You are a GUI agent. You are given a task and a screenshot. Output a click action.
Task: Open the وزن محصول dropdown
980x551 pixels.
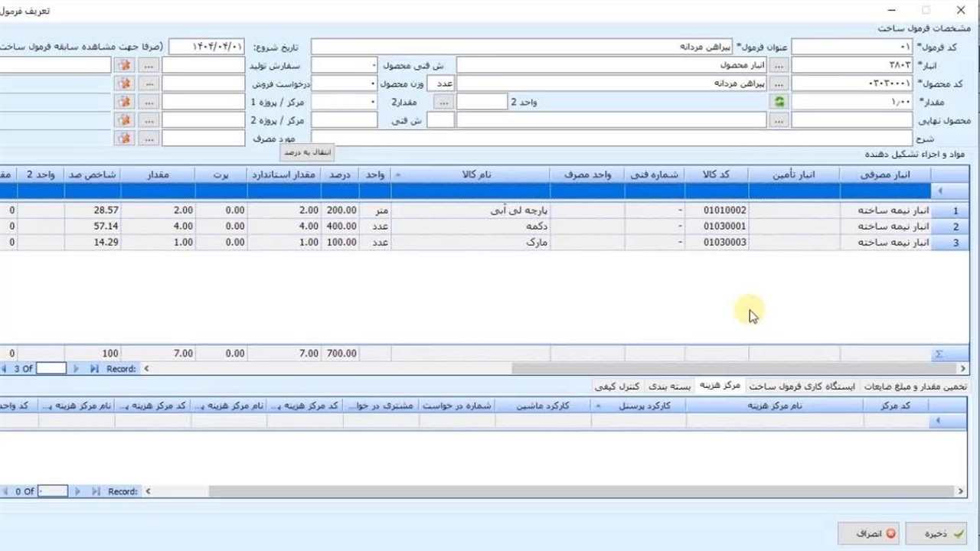click(x=373, y=83)
